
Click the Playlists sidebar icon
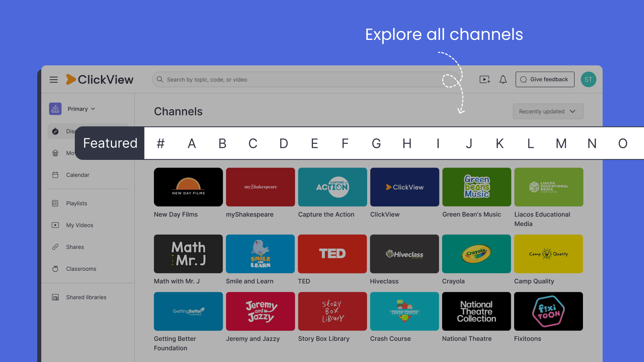(x=55, y=203)
